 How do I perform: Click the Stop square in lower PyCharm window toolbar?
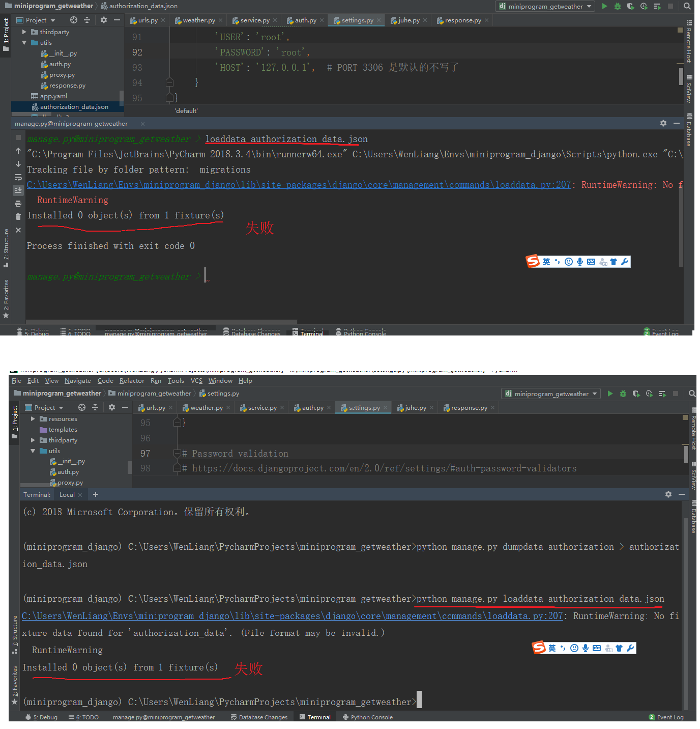[676, 394]
